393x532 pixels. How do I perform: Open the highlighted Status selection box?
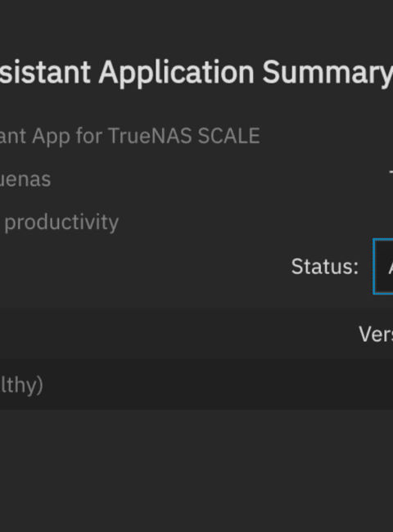click(383, 266)
